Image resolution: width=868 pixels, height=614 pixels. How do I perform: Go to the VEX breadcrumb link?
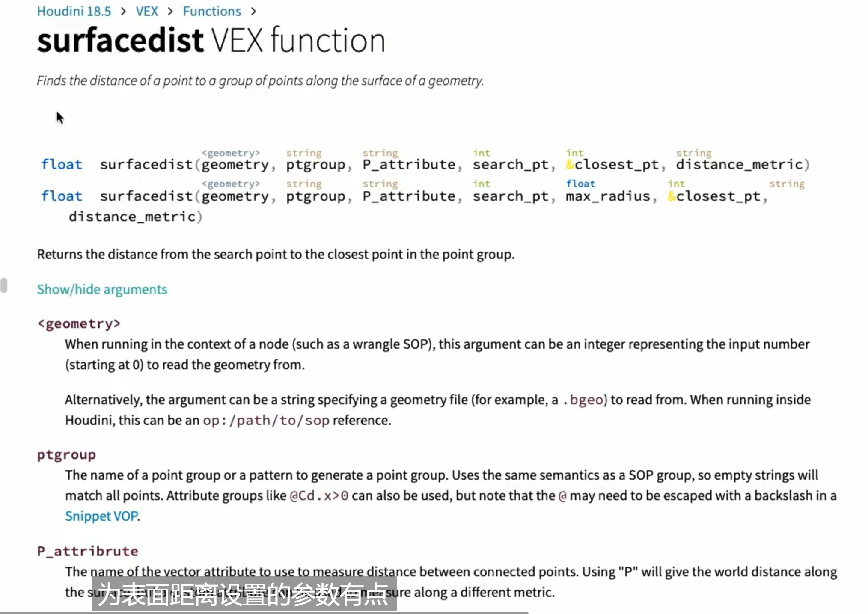(147, 11)
